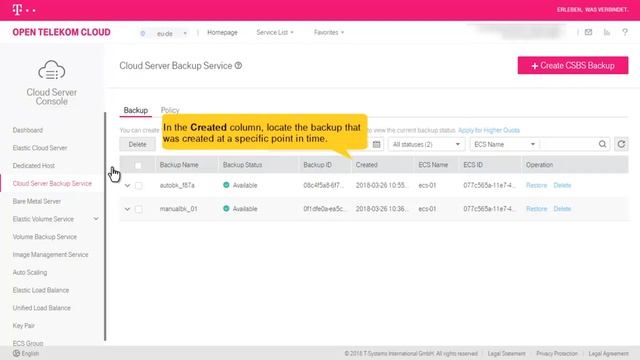
Task: Open Image Management Service in sidebar
Action: (51, 255)
